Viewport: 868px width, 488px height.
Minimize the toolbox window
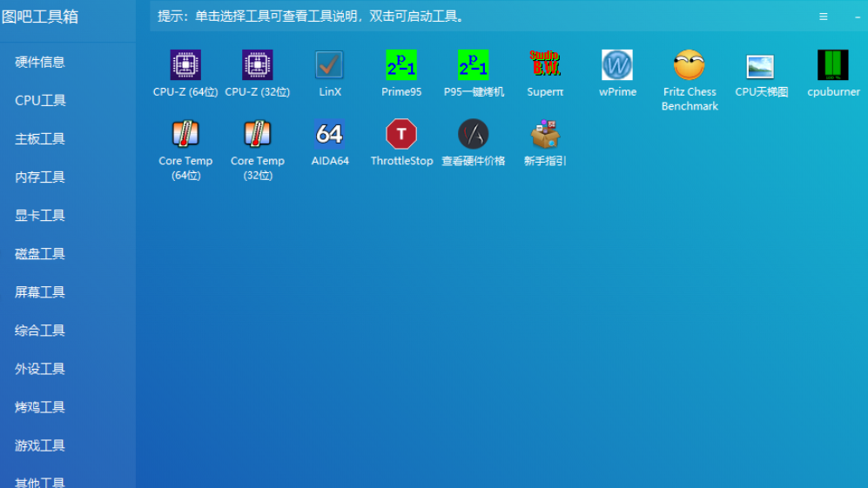pyautogui.click(x=857, y=17)
